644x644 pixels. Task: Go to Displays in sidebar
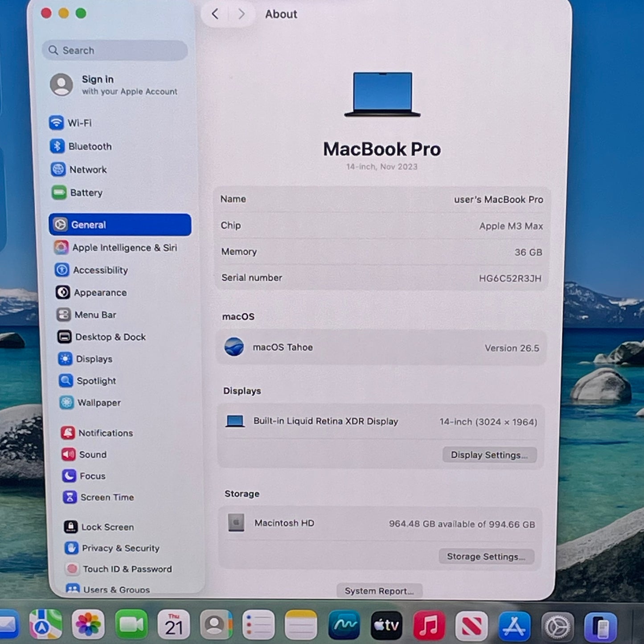click(x=85, y=359)
